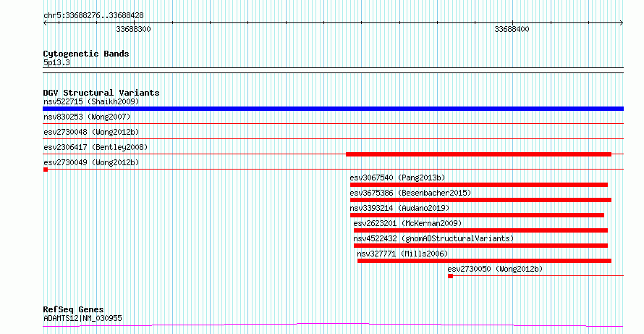644x334 pixels.
Task: Click small red square of esv2730050
Action: [x=451, y=276]
